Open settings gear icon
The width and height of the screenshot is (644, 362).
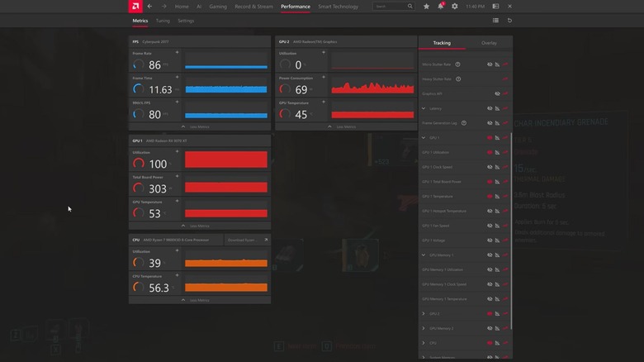(455, 6)
